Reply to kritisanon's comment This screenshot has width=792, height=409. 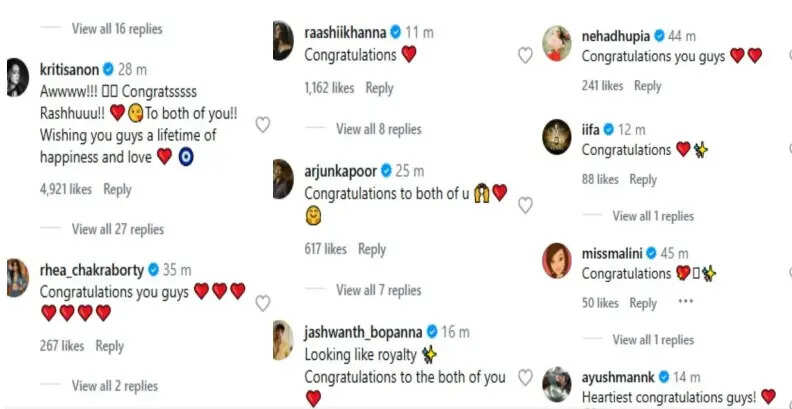[x=117, y=189]
